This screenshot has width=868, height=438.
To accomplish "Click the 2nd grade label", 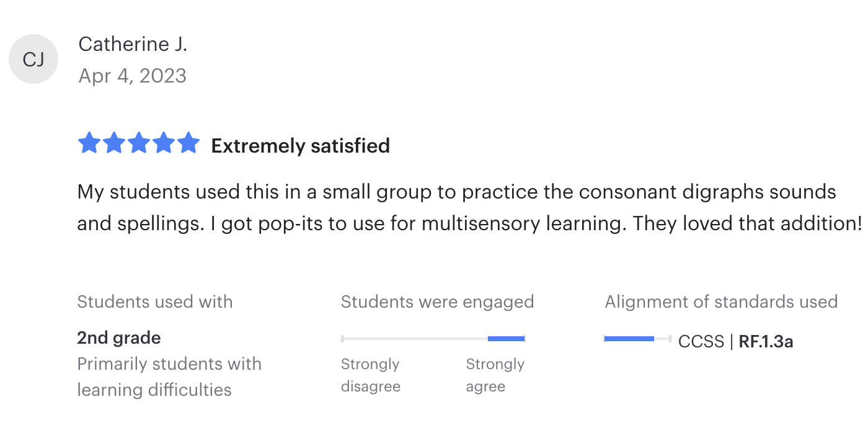I will (x=119, y=338).
